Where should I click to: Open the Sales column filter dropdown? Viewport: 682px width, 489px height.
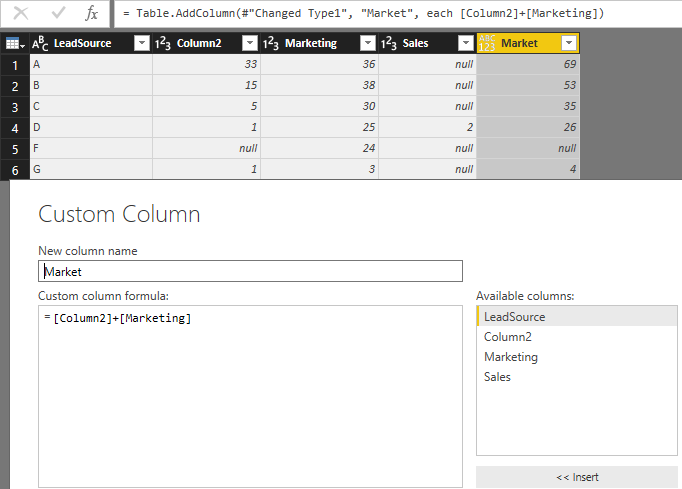tap(466, 43)
